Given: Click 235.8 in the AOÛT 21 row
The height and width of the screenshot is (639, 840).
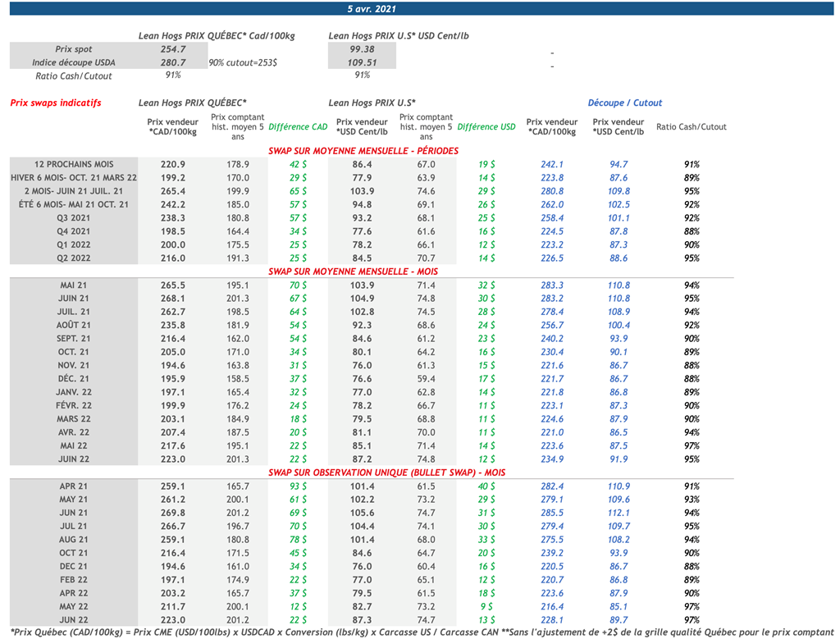Looking at the screenshot, I should click(x=172, y=325).
